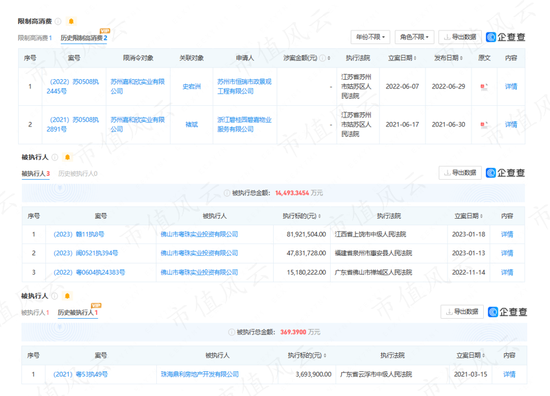Open 详情 for the 2022-11-14 row
Image resolution: width=550 pixels, height=396 pixels.
click(x=507, y=273)
